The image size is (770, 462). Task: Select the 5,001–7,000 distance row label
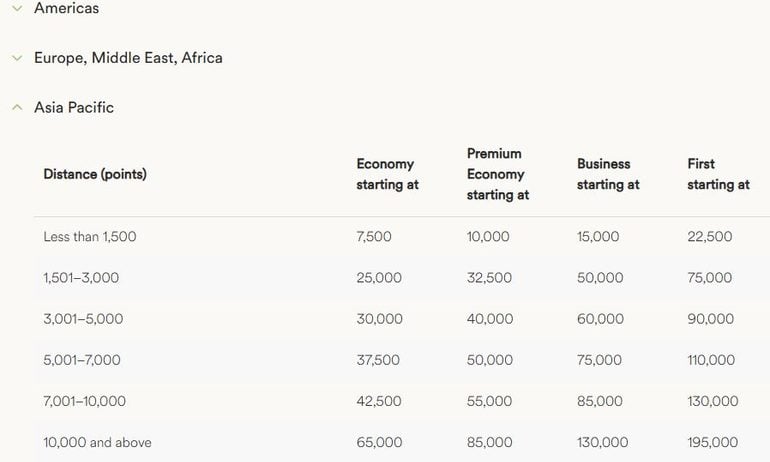(82, 360)
